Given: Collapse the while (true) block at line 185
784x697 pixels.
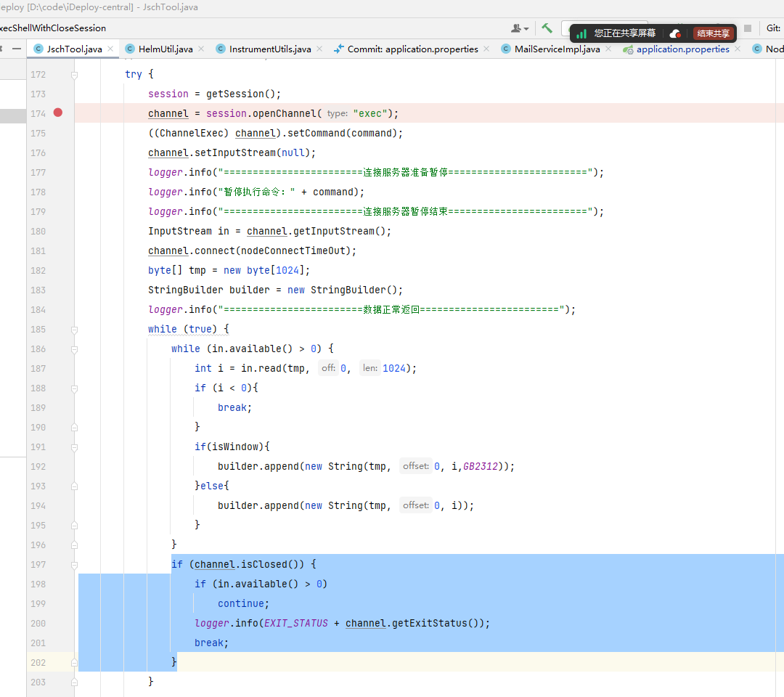Looking at the screenshot, I should coord(75,330).
